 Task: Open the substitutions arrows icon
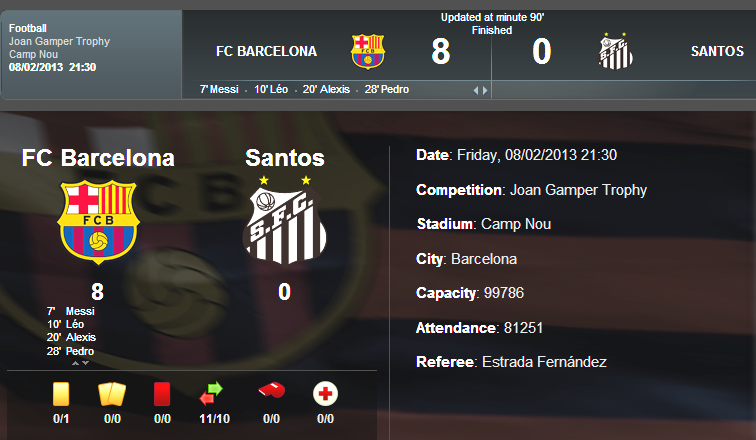211,393
